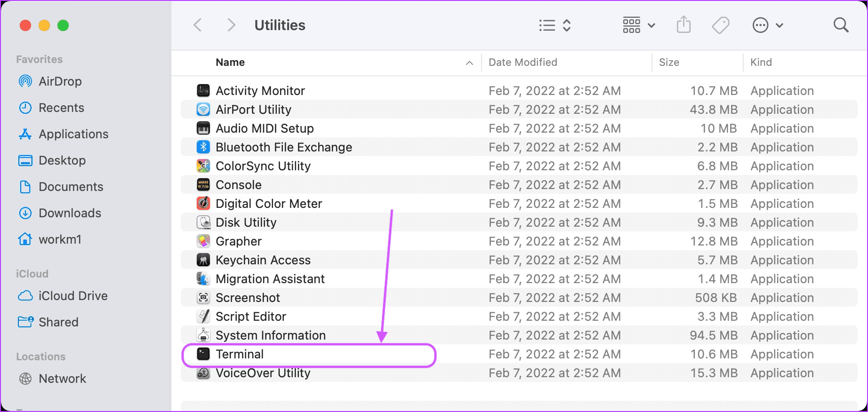Open the Share toolbar icon
The height and width of the screenshot is (412, 868).
(x=683, y=24)
